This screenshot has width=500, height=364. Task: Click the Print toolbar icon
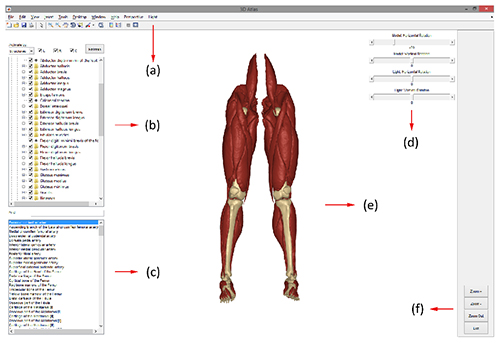coord(31,25)
